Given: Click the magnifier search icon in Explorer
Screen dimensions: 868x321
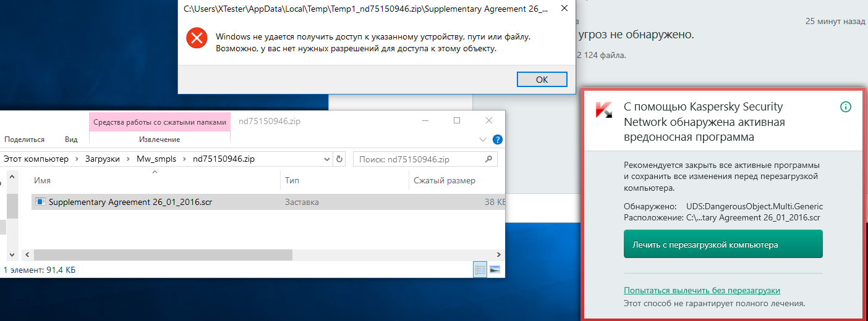Looking at the screenshot, I should tap(489, 159).
